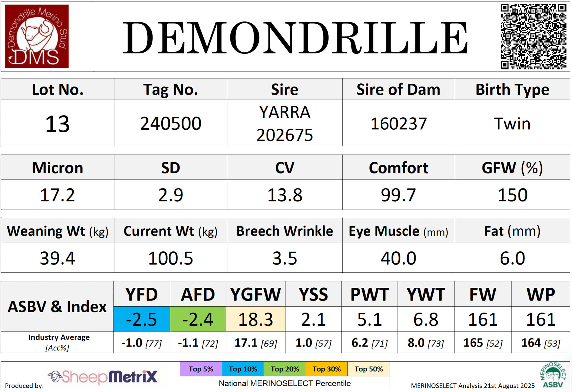Click the Top 10% blue legend swatch
Image resolution: width=572 pixels, height=392 pixels.
coord(243,369)
